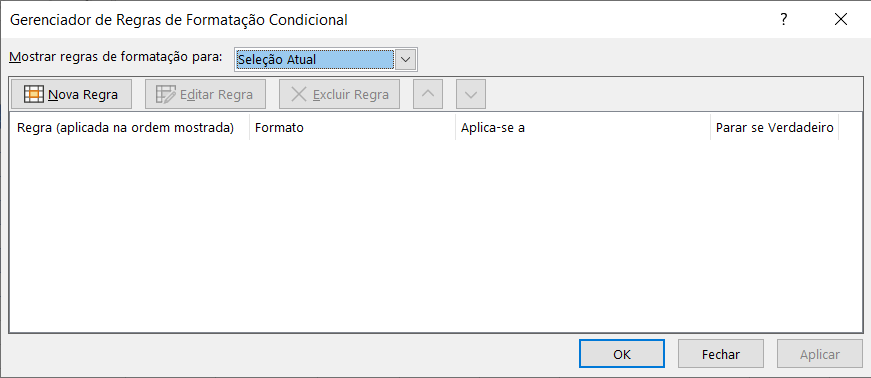871x378 pixels.
Task: Click the Parar se Verdadeiro column header
Action: 774,128
